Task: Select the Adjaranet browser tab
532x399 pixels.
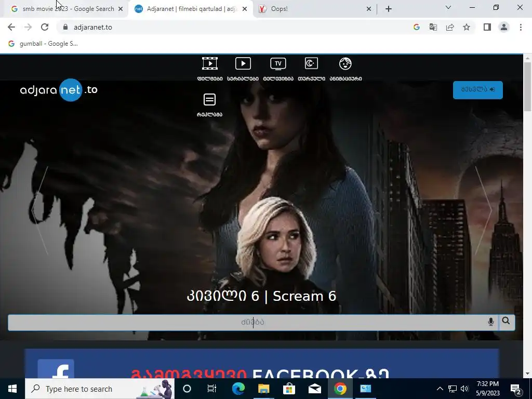Action: click(x=191, y=9)
